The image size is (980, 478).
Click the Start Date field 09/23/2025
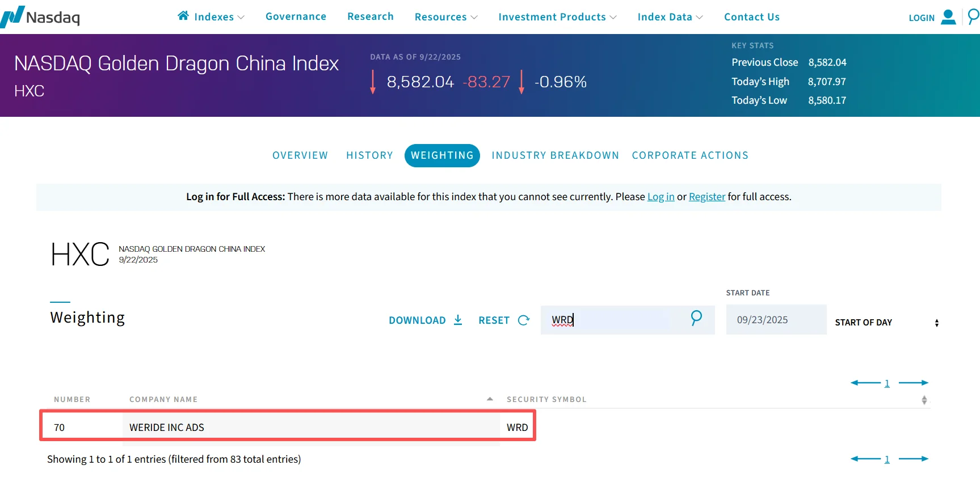pos(776,320)
